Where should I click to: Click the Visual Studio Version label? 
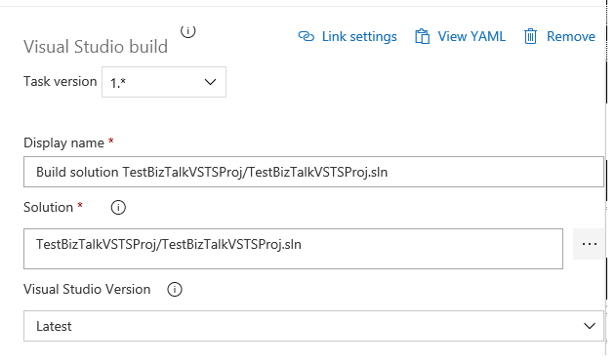[87, 290]
